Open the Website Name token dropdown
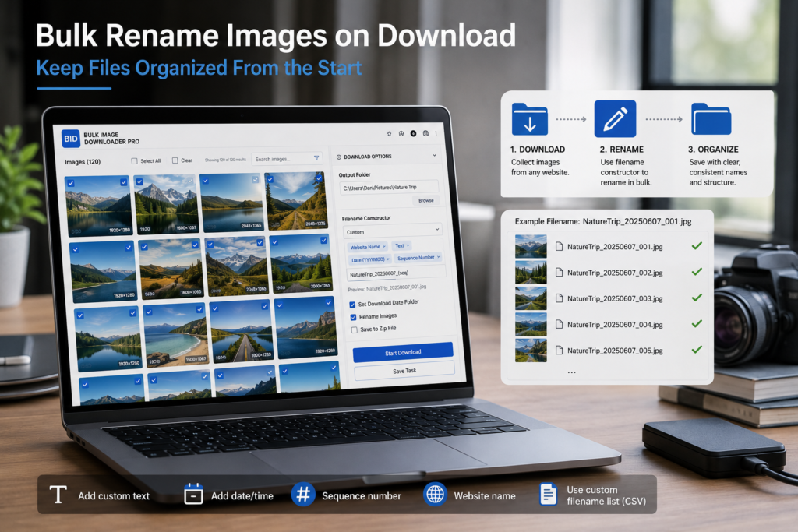 368,247
